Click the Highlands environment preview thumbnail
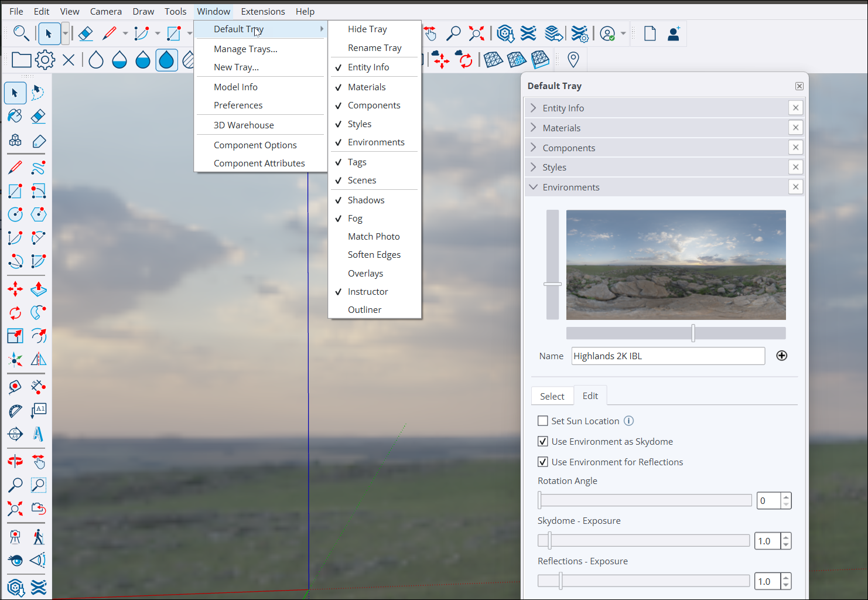868x600 pixels. point(676,264)
